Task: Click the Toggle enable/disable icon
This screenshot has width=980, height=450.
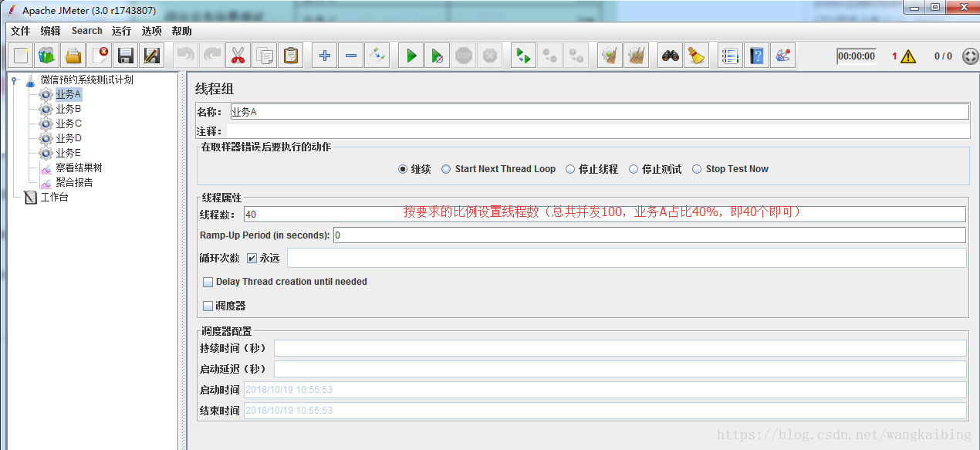Action: click(377, 56)
